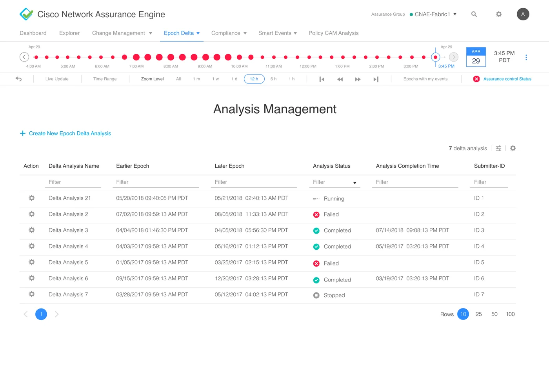549x392 pixels.
Task: Focus the Delta Analysis Name filter field
Action: 73,182
